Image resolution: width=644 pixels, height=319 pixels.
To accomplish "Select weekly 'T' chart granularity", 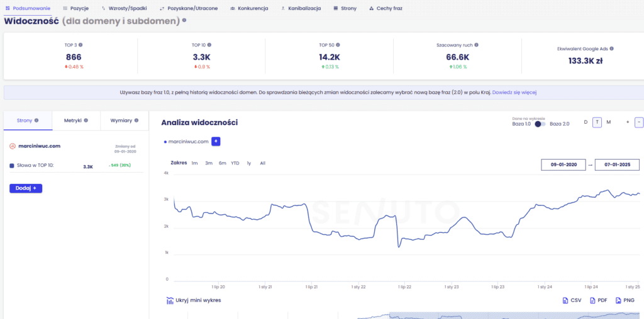I will (597, 122).
